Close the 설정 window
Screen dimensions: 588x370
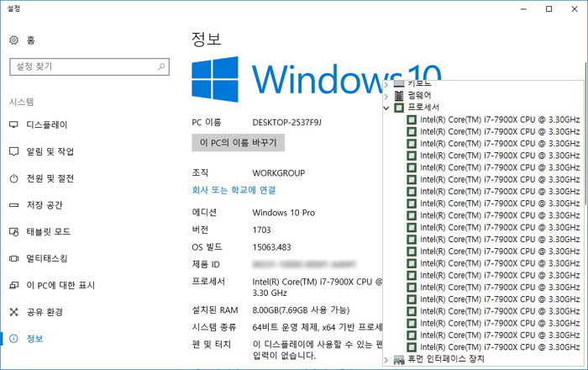[575, 9]
